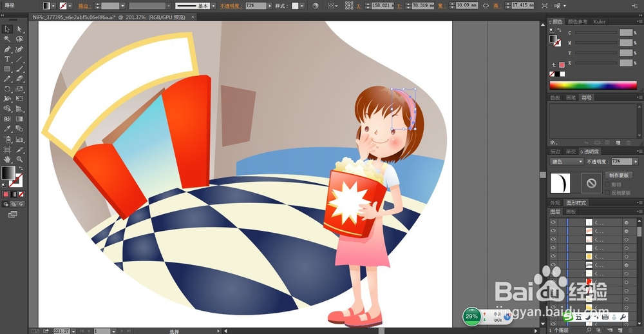Switch to the 外观 appearance tab

pos(555,202)
